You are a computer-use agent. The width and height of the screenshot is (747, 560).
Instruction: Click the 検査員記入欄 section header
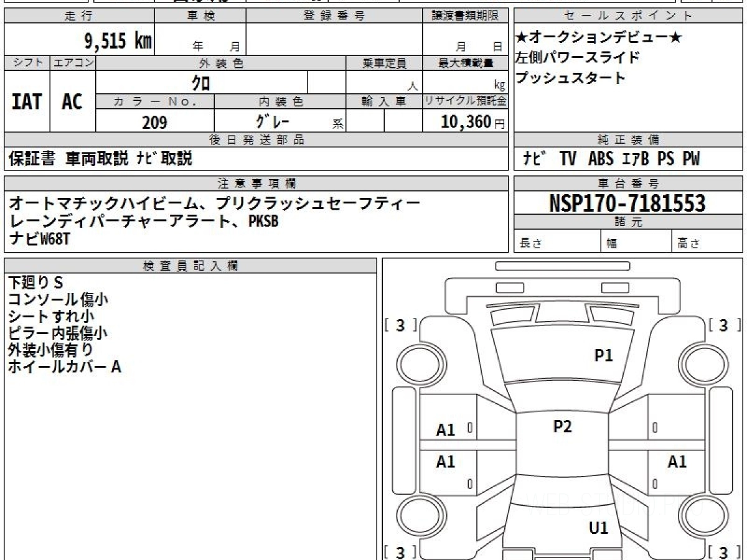[x=190, y=265]
